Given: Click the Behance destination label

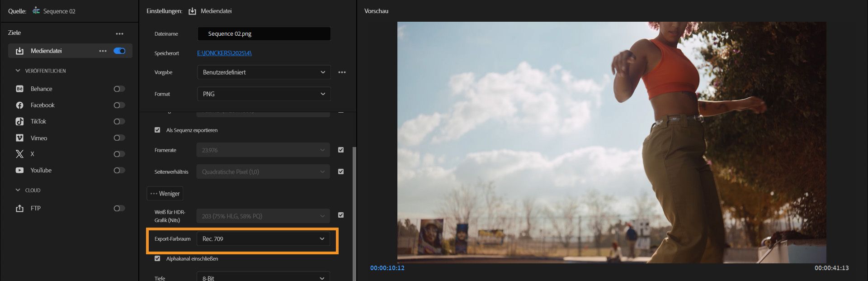Looking at the screenshot, I should tap(42, 89).
